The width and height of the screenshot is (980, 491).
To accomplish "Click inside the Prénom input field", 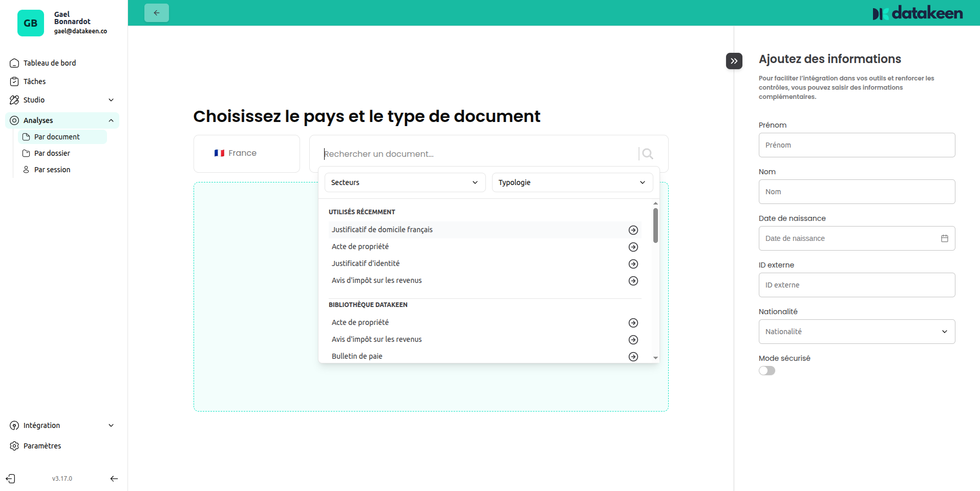I will [x=856, y=145].
